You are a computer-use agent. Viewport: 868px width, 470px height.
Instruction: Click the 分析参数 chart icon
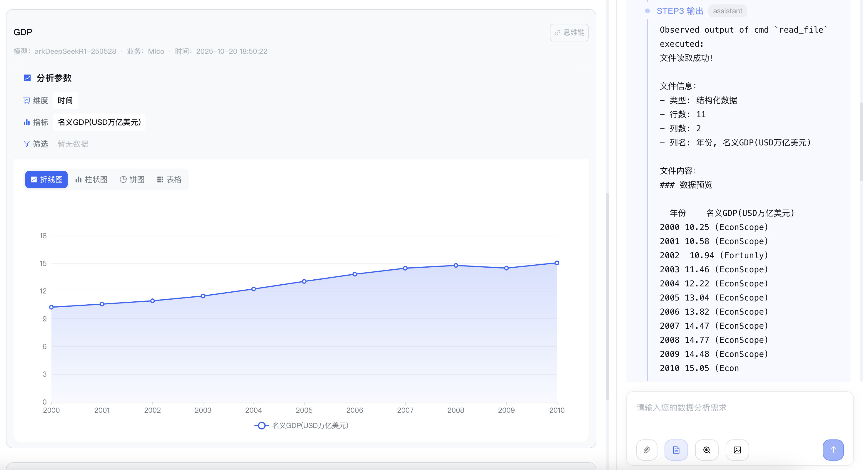27,78
